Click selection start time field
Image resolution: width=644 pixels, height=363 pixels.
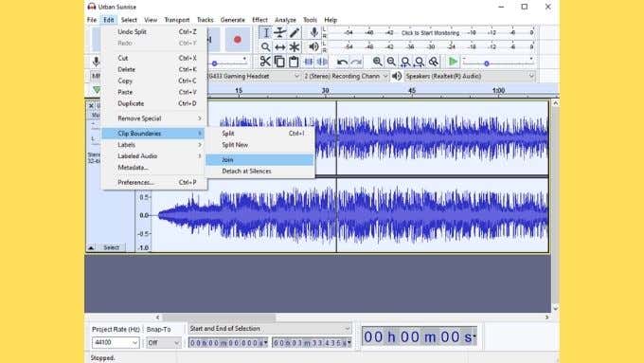[x=228, y=342]
